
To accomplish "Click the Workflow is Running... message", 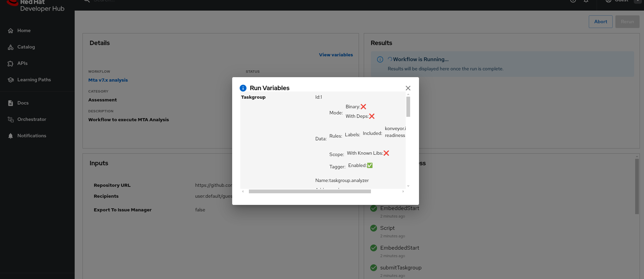I will tap(421, 59).
